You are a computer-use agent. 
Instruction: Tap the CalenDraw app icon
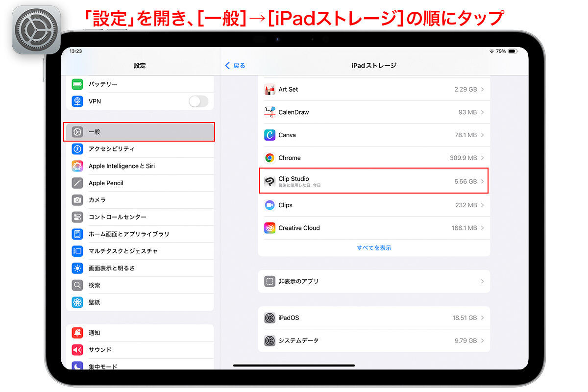pos(269,112)
